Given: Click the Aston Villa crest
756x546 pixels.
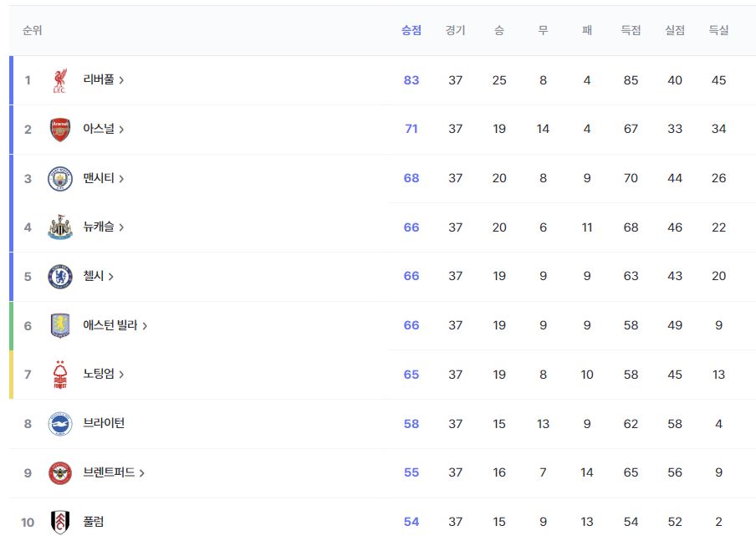Looking at the screenshot, I should (x=59, y=325).
